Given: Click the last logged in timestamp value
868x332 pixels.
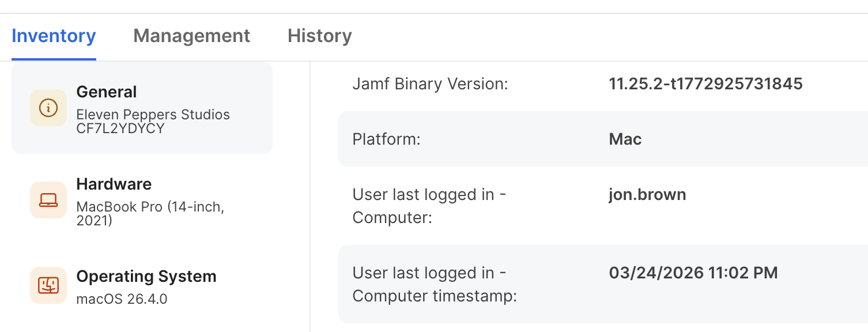Looking at the screenshot, I should 693,272.
